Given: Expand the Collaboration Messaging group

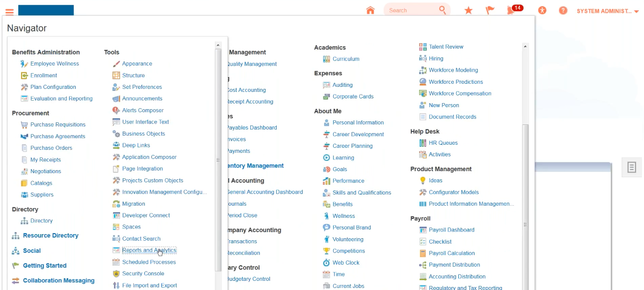Looking at the screenshot, I should (x=58, y=281).
